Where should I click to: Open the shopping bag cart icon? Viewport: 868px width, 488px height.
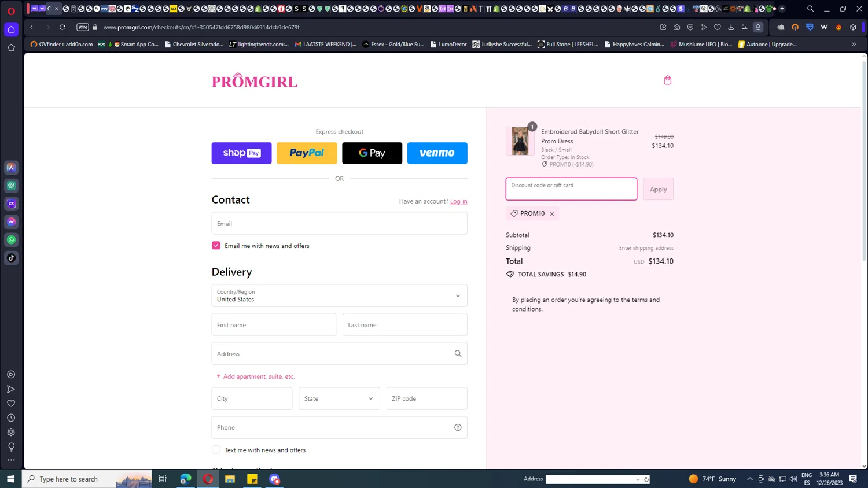(x=667, y=80)
